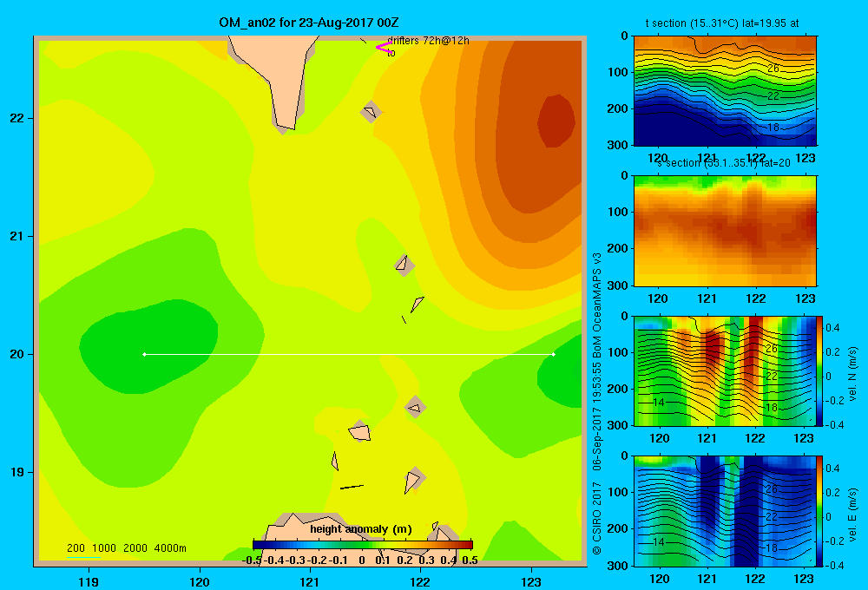Click the 'vel. N (m/s)' color scale
The image size is (868, 590).
click(x=820, y=370)
